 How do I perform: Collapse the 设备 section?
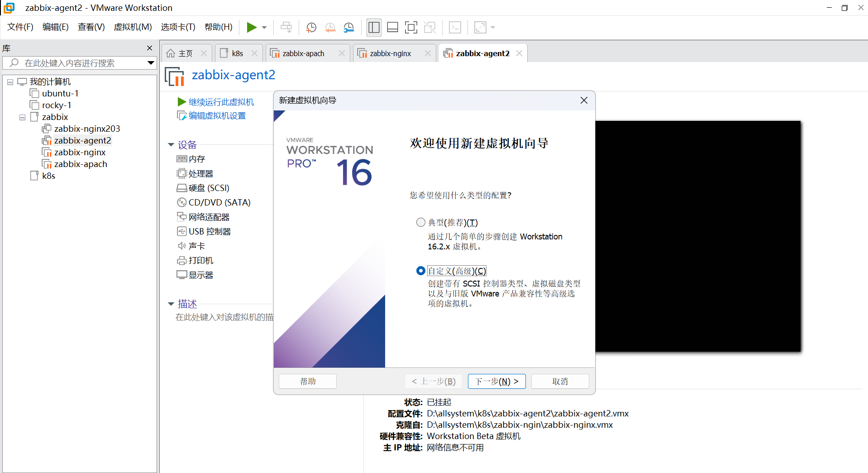point(171,145)
